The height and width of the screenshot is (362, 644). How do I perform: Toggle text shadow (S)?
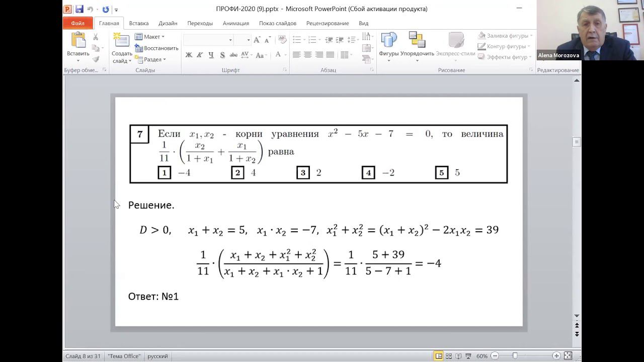[222, 55]
